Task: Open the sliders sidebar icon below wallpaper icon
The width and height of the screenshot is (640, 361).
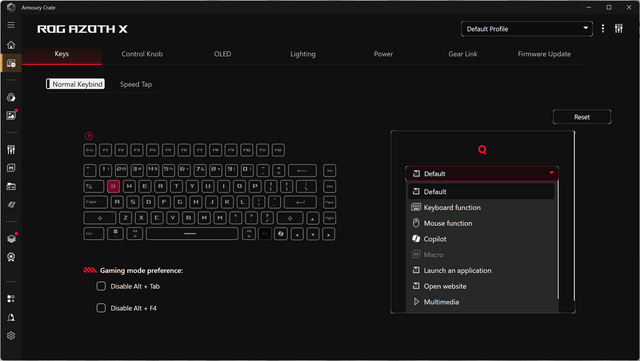Action: pyautogui.click(x=11, y=149)
